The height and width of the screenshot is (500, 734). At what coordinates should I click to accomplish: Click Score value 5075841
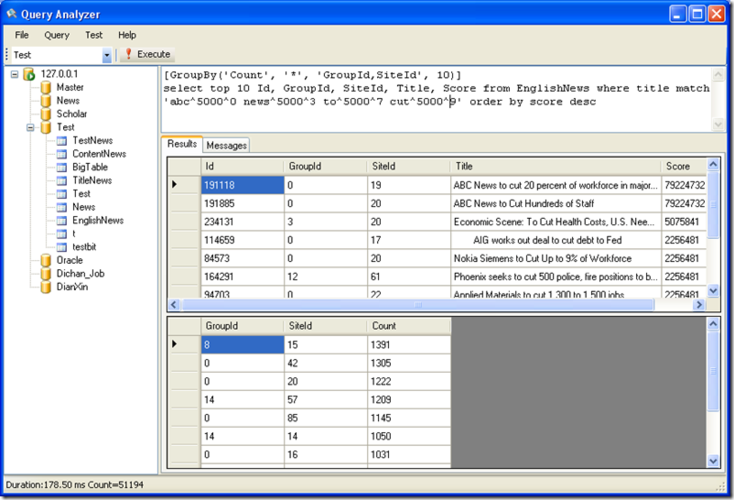click(x=682, y=222)
